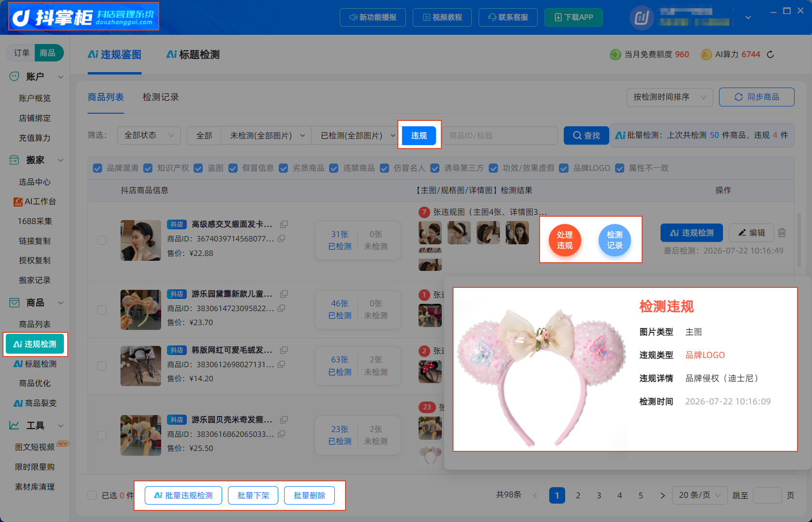Open 新功能播报 announcements
812x522 pixels.
click(373, 17)
